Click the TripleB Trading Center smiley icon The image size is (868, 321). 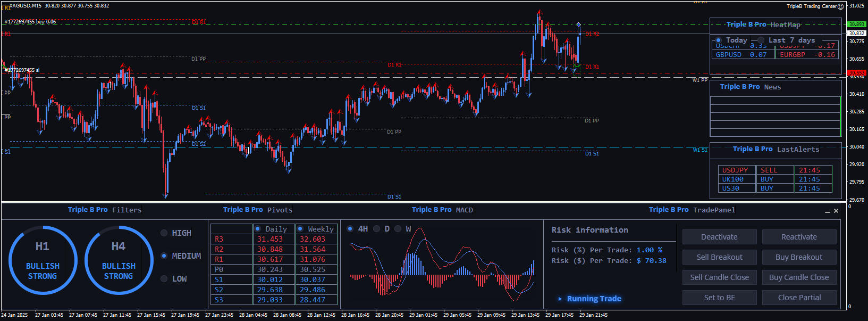(840, 6)
